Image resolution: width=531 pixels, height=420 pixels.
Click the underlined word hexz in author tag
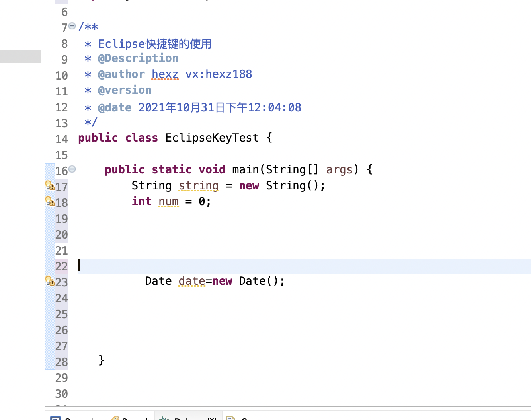tap(165, 74)
